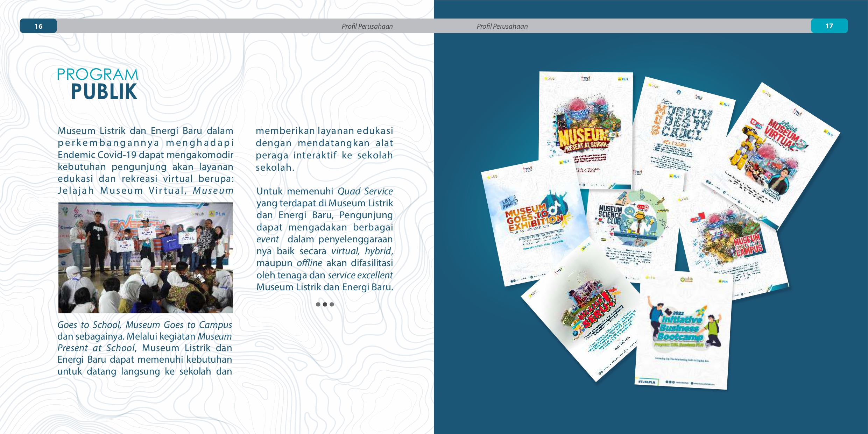The height and width of the screenshot is (434, 868).
Task: Click the PLN logo in the group photo banner
Action: tap(217, 213)
